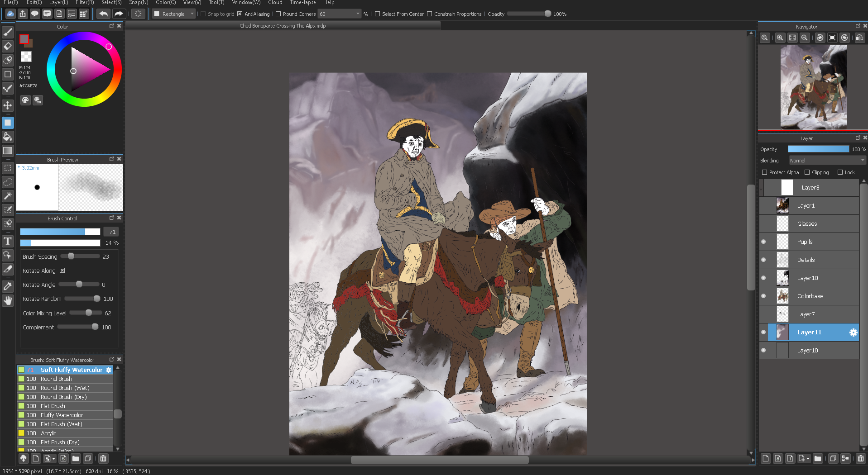
Task: Hide the Colorbase layer visibility
Action: tap(763, 296)
